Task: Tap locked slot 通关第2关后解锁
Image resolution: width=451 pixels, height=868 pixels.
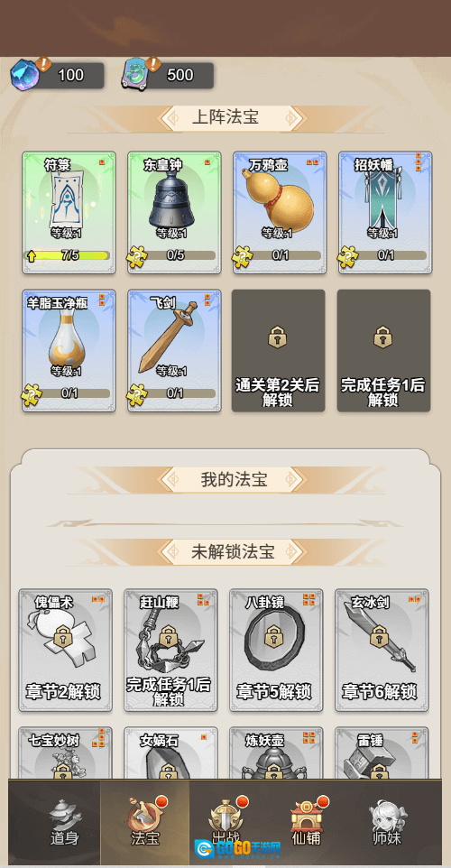Action: point(279,350)
